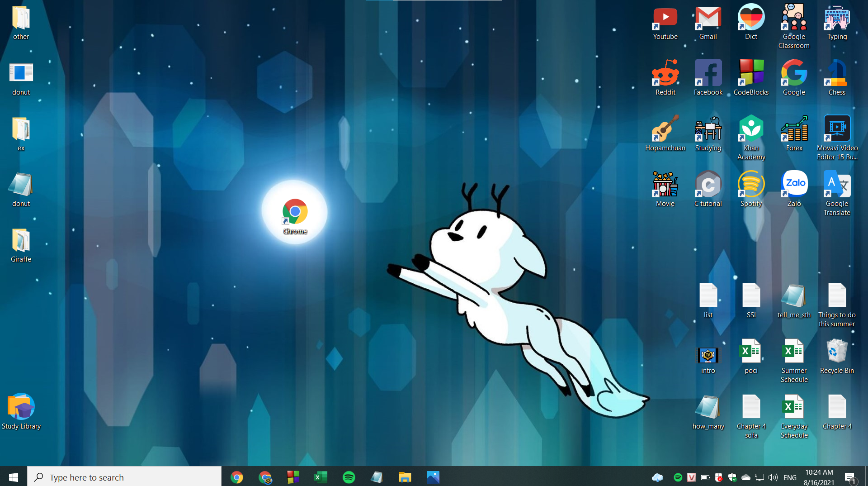Open Excel from the taskbar
The image size is (868, 486).
321,477
